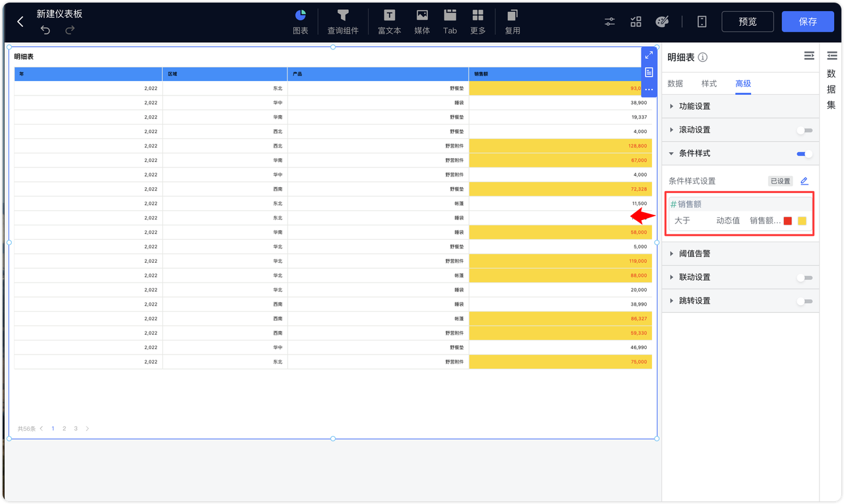Select the 128,800 sales cell
The image size is (844, 504).
coord(560,146)
